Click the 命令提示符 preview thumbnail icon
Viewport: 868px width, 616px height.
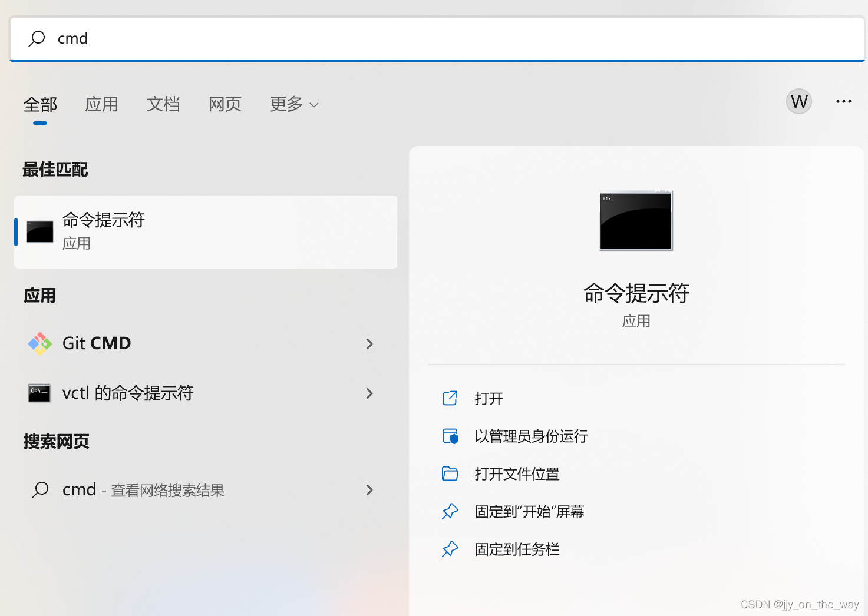click(635, 220)
